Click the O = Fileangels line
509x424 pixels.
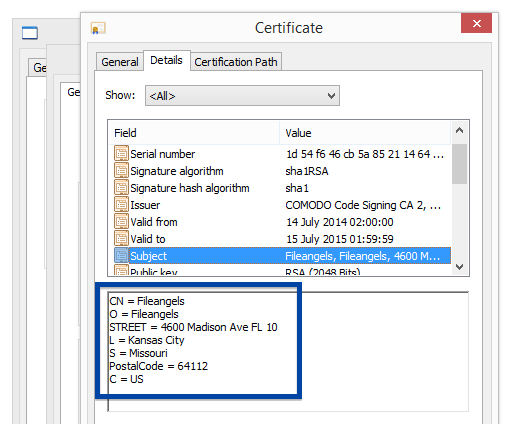click(144, 314)
